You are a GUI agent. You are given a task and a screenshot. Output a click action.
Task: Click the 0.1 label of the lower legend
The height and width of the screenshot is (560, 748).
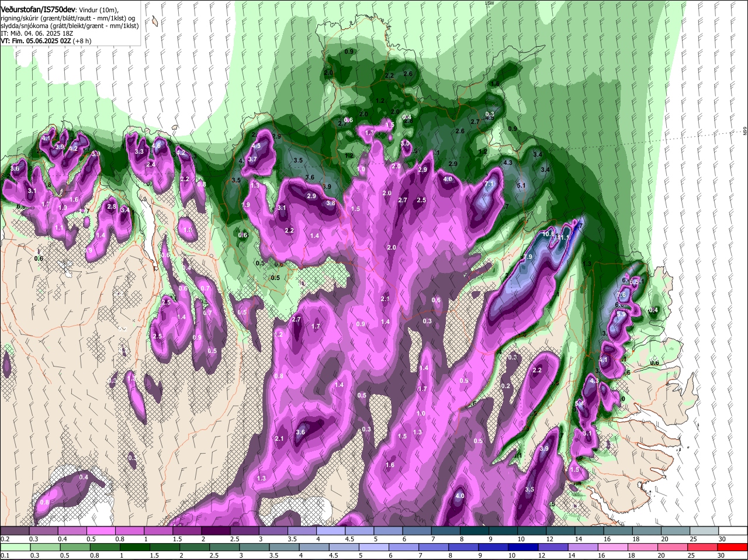click(x=5, y=555)
